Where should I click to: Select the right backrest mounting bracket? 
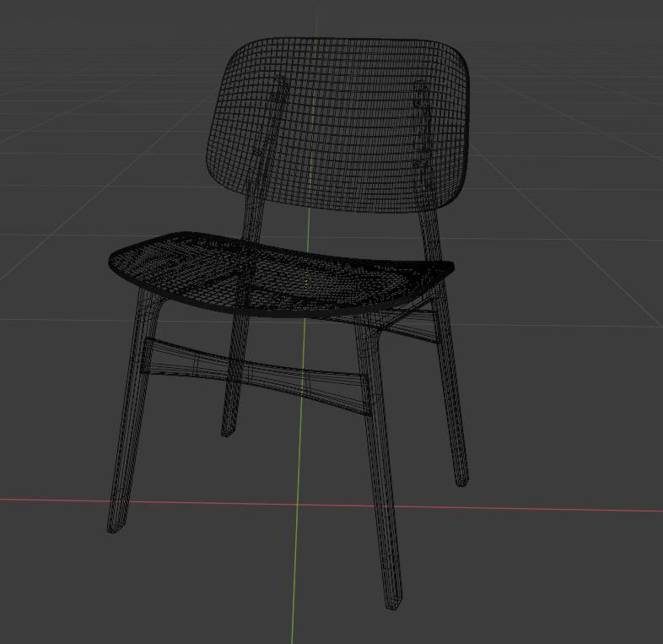tap(420, 118)
